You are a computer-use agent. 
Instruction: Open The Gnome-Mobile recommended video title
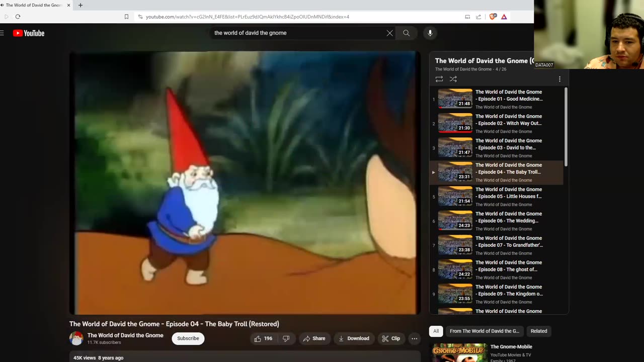click(x=511, y=347)
